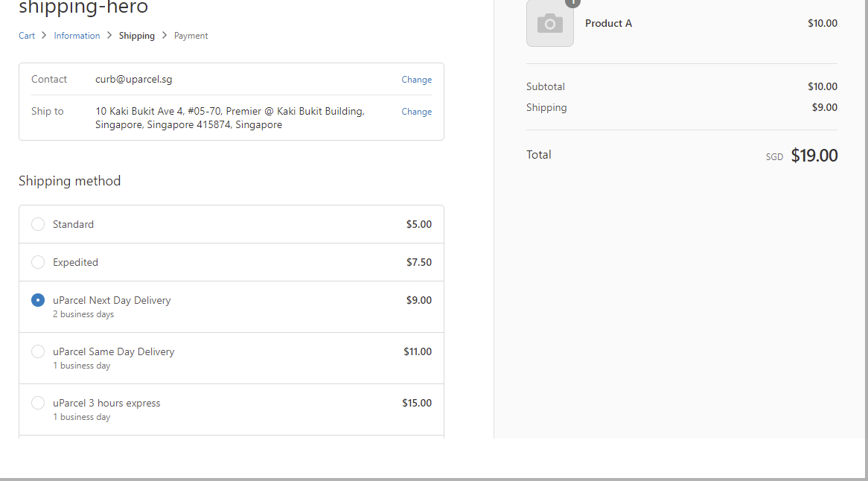Click the Shipping method section heading

[69, 180]
